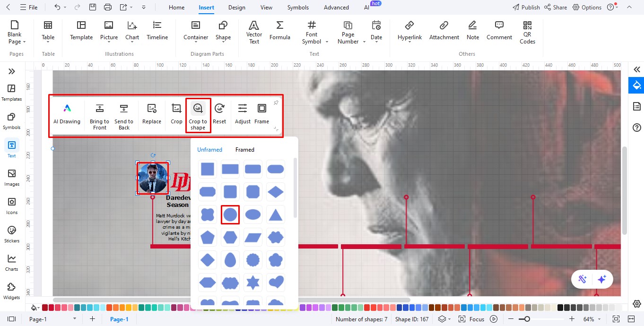Open AI Drawing tool
Image resolution: width=644 pixels, height=326 pixels.
[x=67, y=114]
